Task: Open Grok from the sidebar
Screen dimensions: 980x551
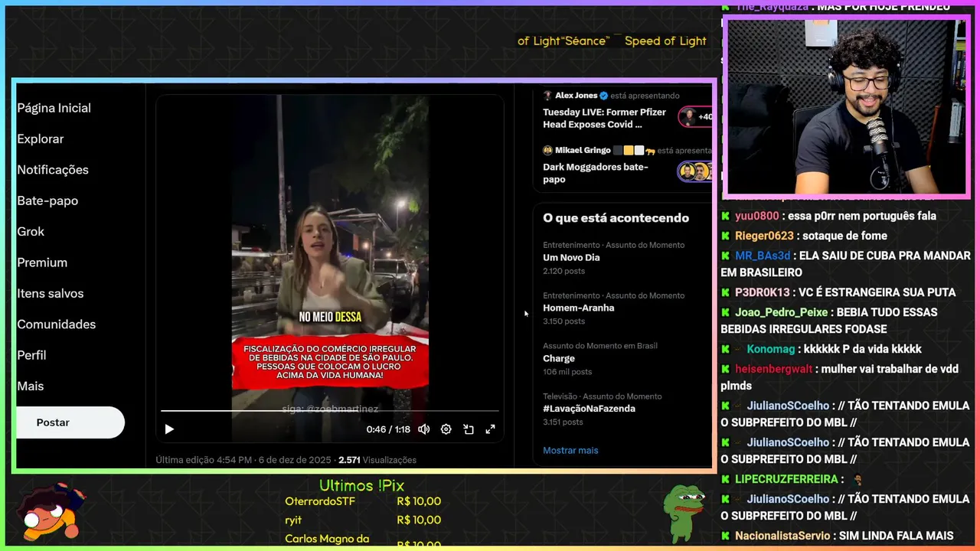Action: point(31,231)
